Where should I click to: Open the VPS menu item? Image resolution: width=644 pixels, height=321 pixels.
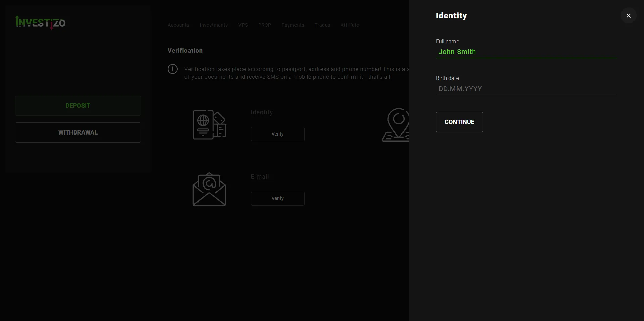[243, 25]
